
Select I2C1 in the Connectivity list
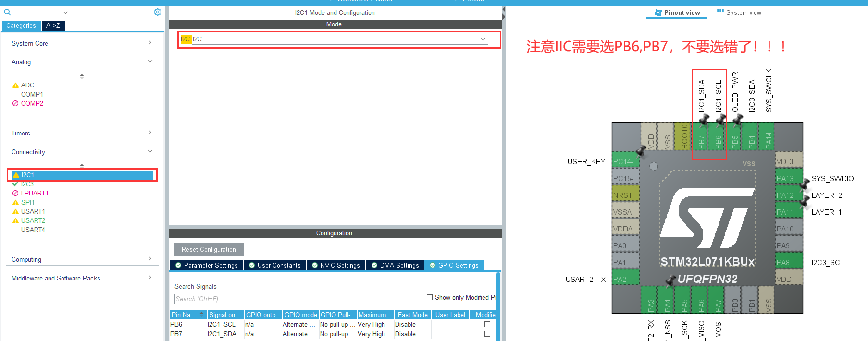coord(82,175)
